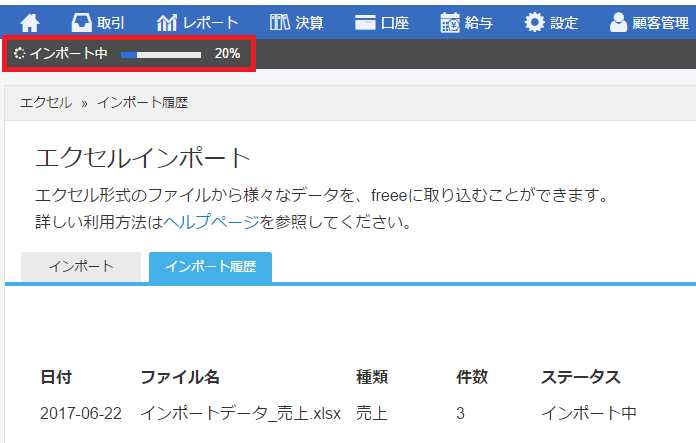The image size is (696, 443).
Task: Open the 取引 menu label
Action: [x=111, y=23]
